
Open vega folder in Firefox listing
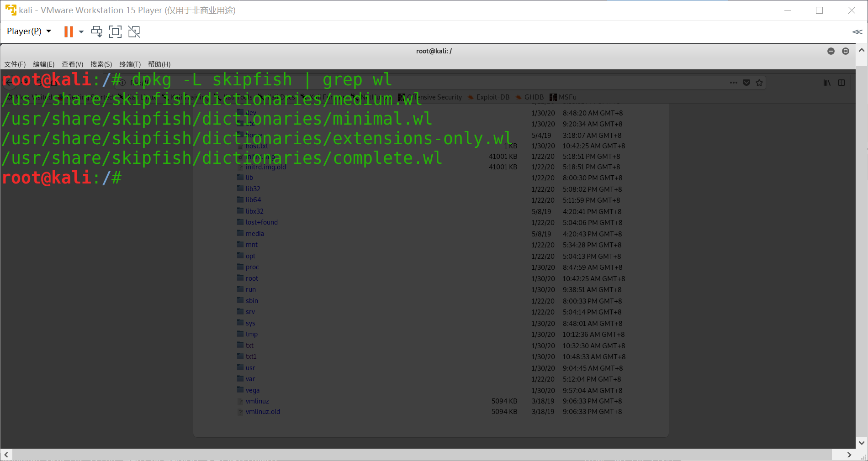coord(253,390)
